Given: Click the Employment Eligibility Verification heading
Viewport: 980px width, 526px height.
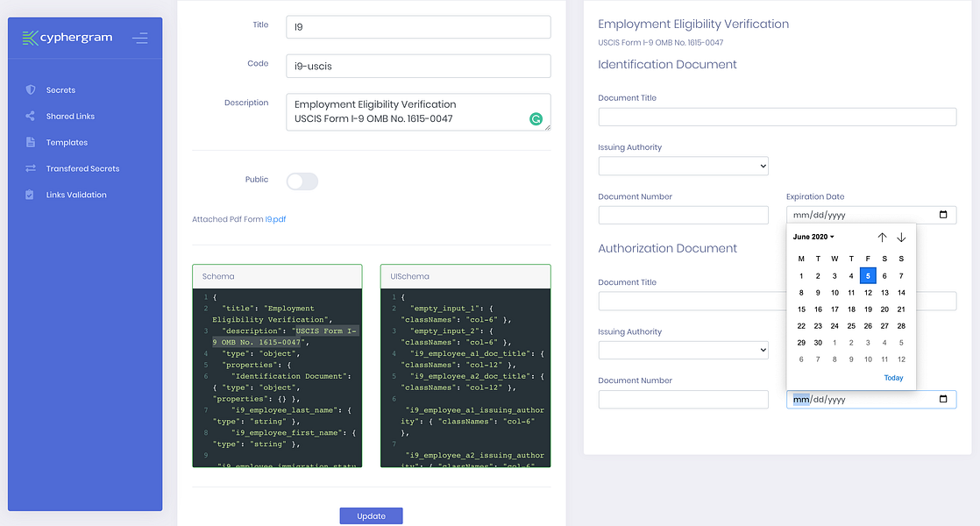Looking at the screenshot, I should pos(693,24).
